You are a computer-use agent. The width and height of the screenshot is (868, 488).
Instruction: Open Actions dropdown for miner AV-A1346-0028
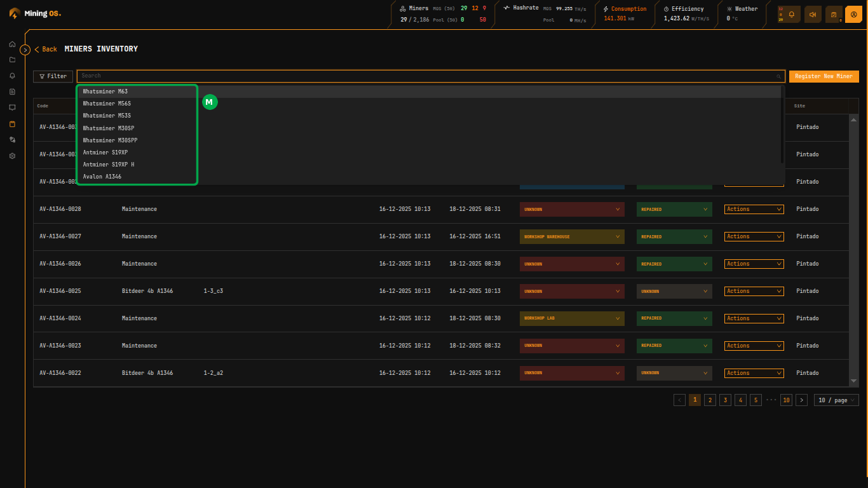tap(754, 209)
